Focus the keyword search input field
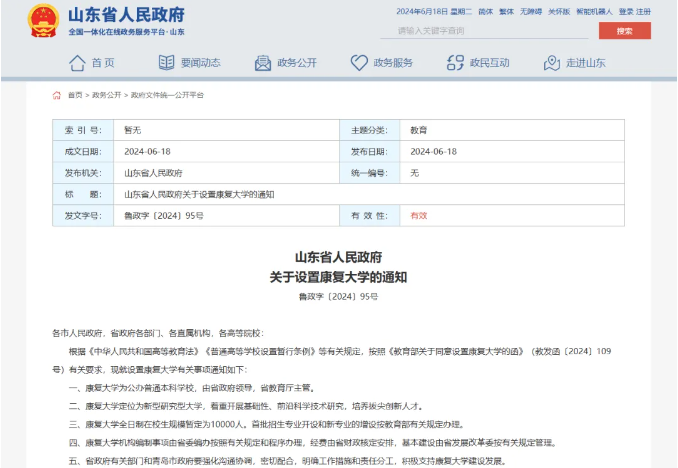The image size is (678, 468). coord(484,31)
